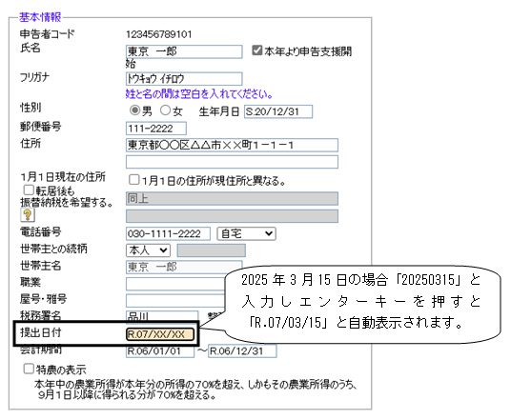Screen dimensions: 511x420
Task: Uncheck 本年より申告支援開始 checkbox
Action: [x=256, y=50]
